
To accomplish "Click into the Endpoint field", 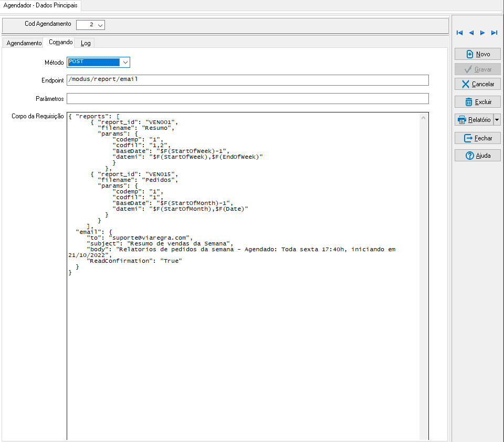I will coord(247,80).
